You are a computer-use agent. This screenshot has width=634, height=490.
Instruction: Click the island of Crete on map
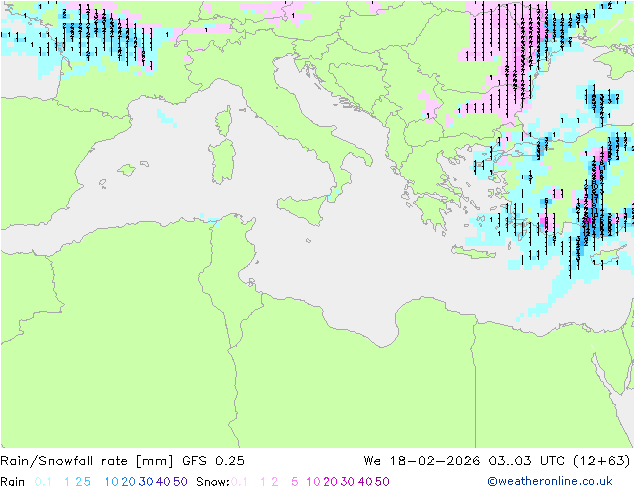[473, 252]
